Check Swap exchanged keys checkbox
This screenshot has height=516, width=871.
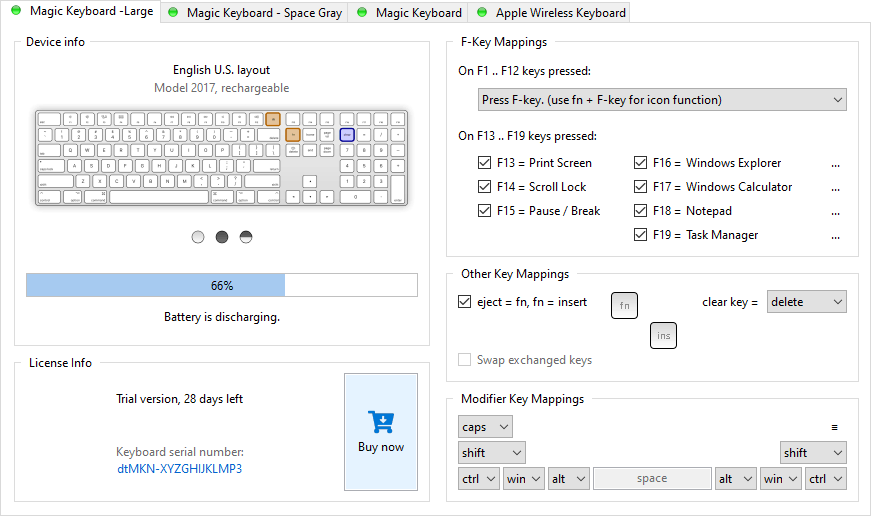point(464,359)
